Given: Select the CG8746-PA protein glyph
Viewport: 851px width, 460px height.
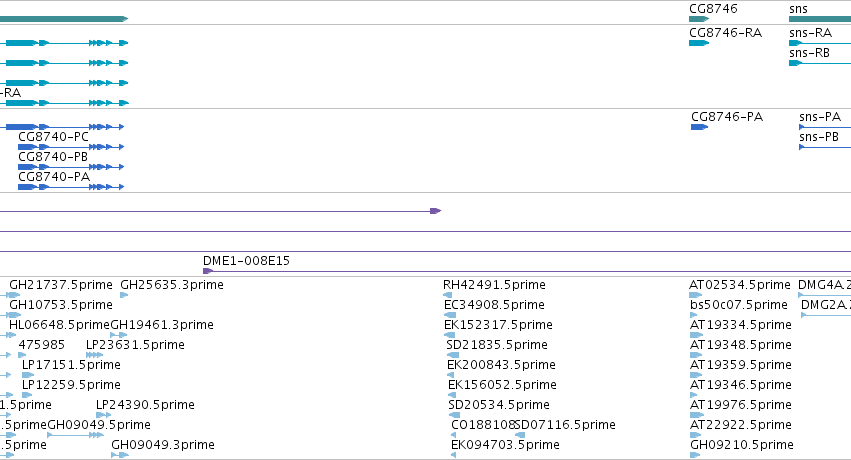Looking at the screenshot, I should (699, 127).
